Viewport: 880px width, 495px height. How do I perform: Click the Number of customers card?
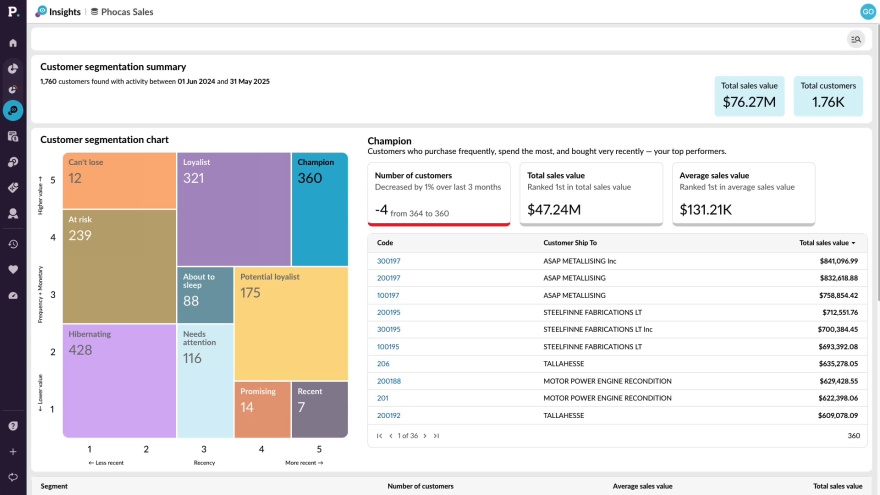click(441, 193)
